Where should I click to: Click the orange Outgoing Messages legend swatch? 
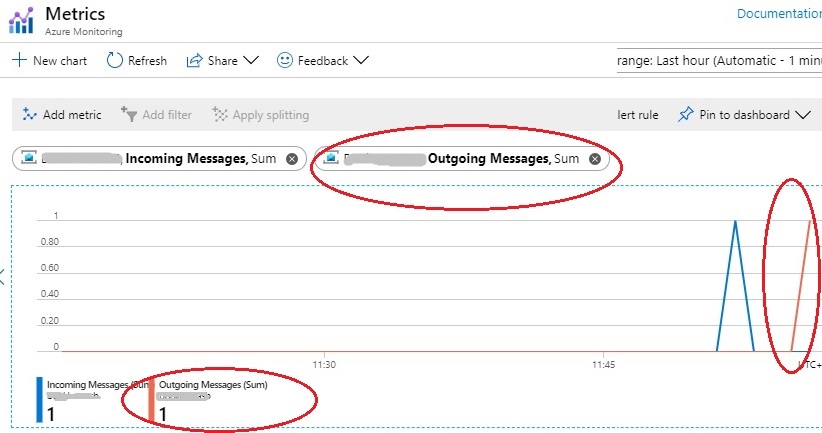[x=152, y=399]
